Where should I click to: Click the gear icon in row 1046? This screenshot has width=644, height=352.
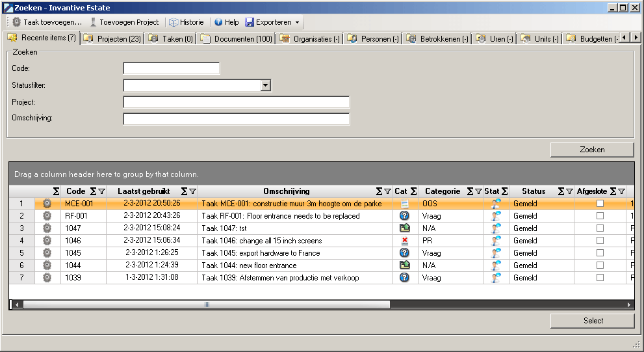[x=47, y=240]
